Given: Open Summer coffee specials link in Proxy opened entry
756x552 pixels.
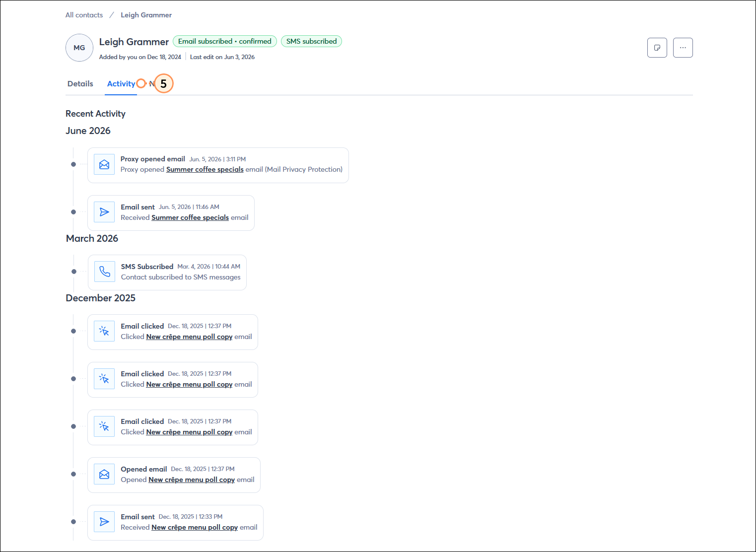Looking at the screenshot, I should click(205, 169).
